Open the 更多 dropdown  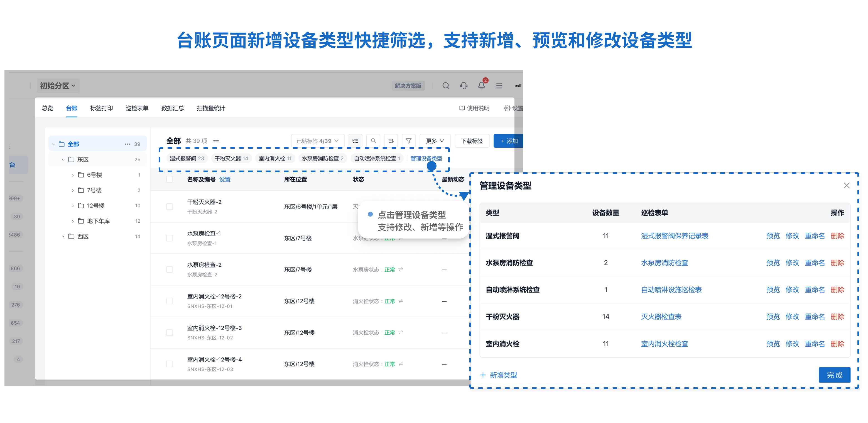click(x=435, y=141)
